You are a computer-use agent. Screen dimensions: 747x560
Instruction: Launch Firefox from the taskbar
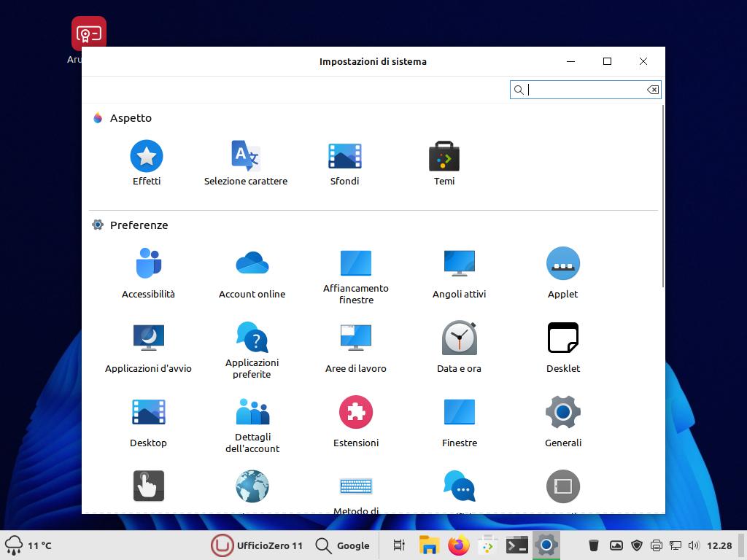[x=458, y=545]
